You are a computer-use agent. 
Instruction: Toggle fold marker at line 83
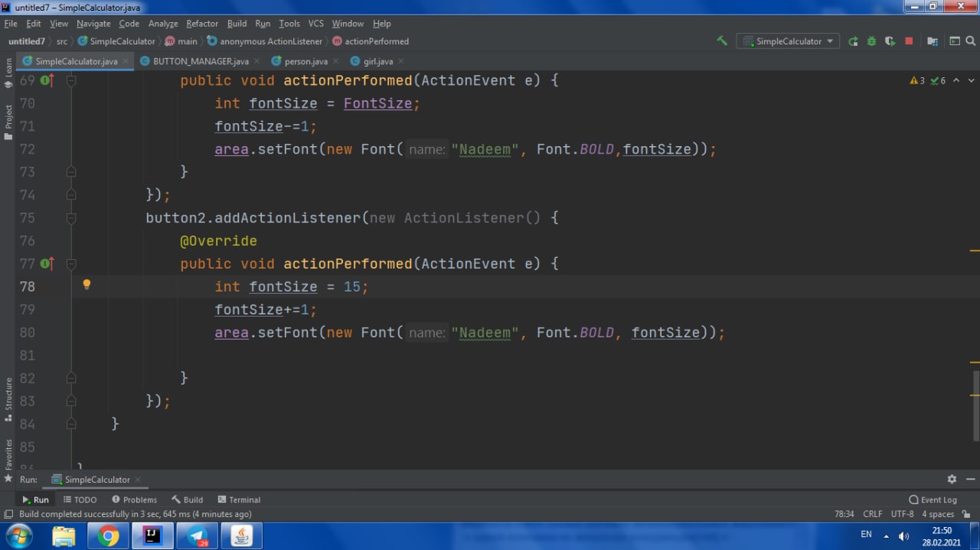click(71, 401)
